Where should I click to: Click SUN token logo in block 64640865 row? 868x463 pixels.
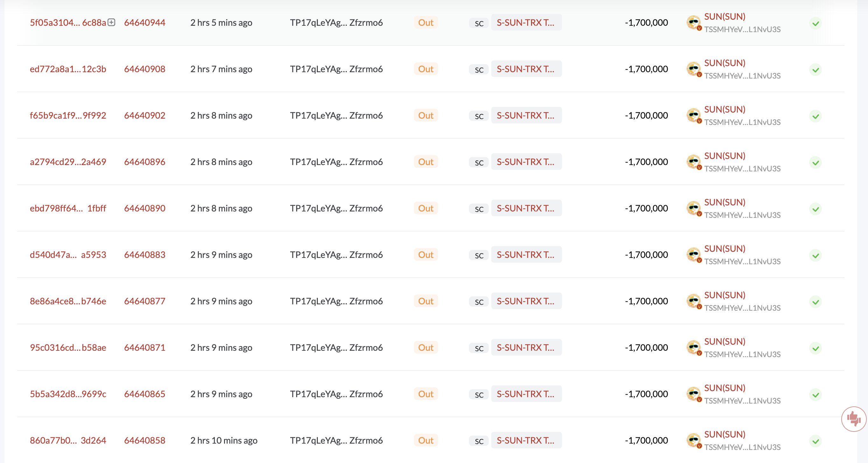coord(694,394)
